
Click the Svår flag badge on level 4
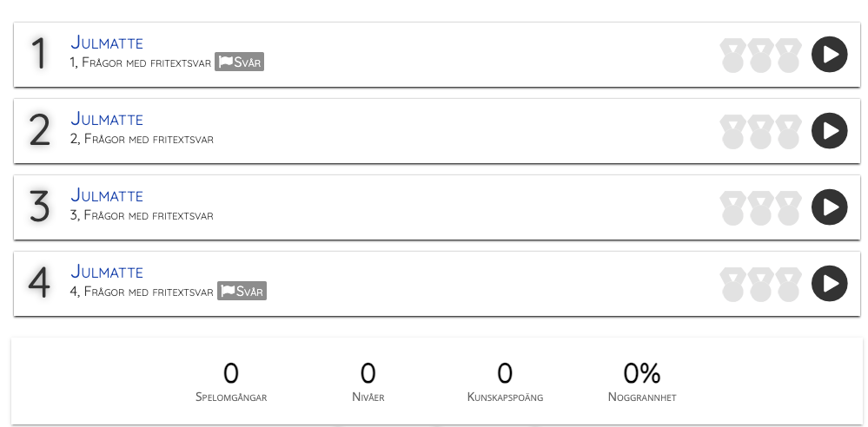[x=242, y=292]
